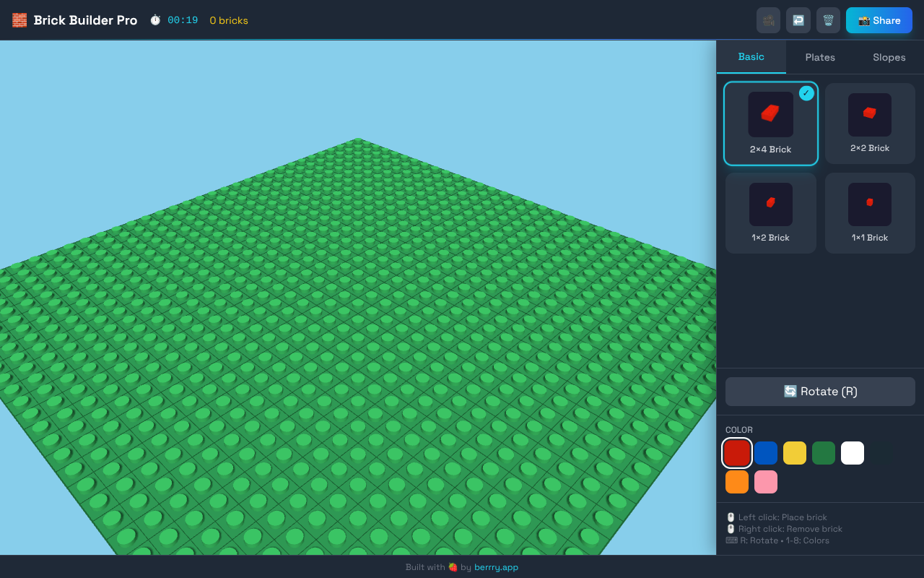
Task: Switch to the Slopes tab
Action: pyautogui.click(x=889, y=57)
